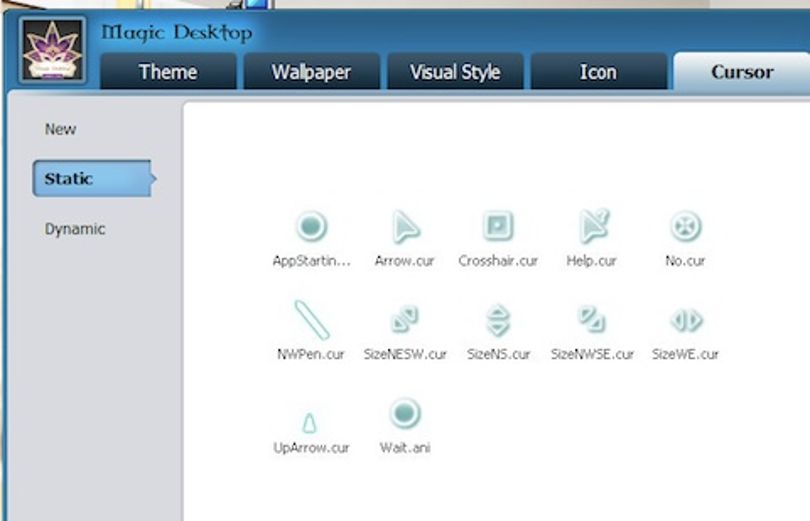Viewport: 810px width, 521px height.
Task: Open the Icon tab
Action: (598, 71)
